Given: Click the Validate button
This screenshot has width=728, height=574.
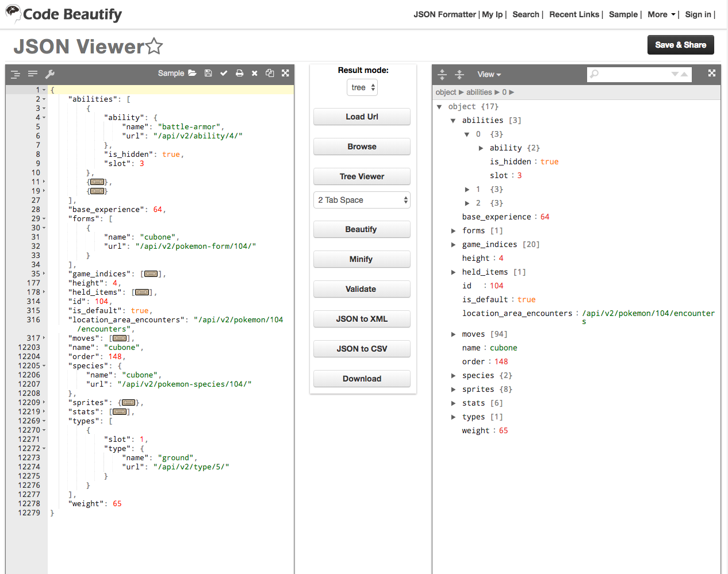Looking at the screenshot, I should pos(362,289).
